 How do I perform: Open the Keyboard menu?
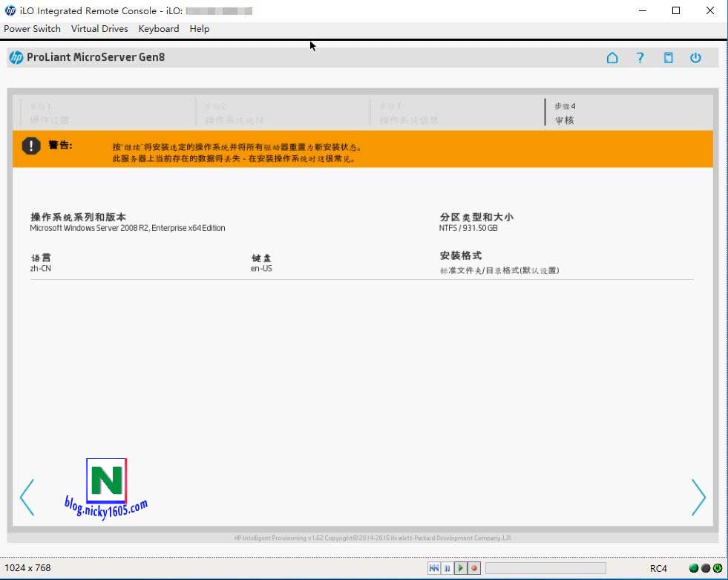click(158, 29)
